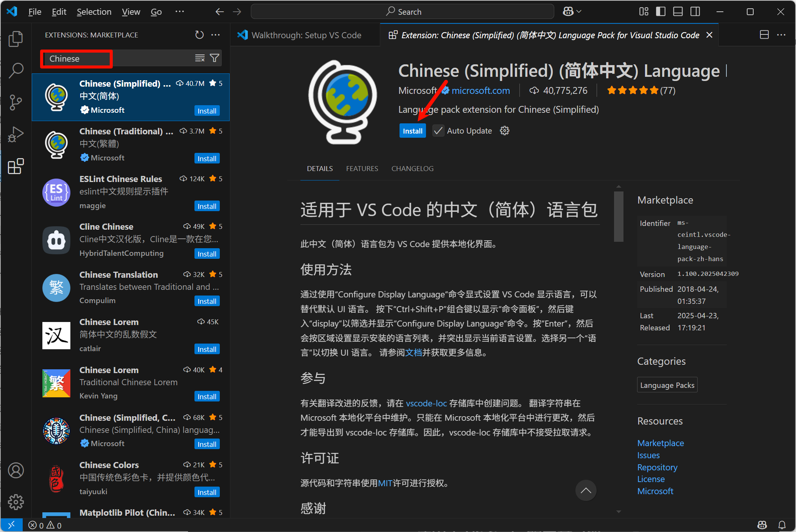The image size is (796, 532).
Task: Open the Marketplace resource link
Action: point(661,443)
